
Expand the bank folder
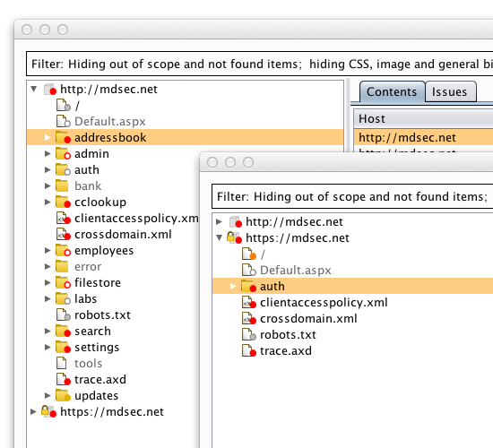point(48,185)
